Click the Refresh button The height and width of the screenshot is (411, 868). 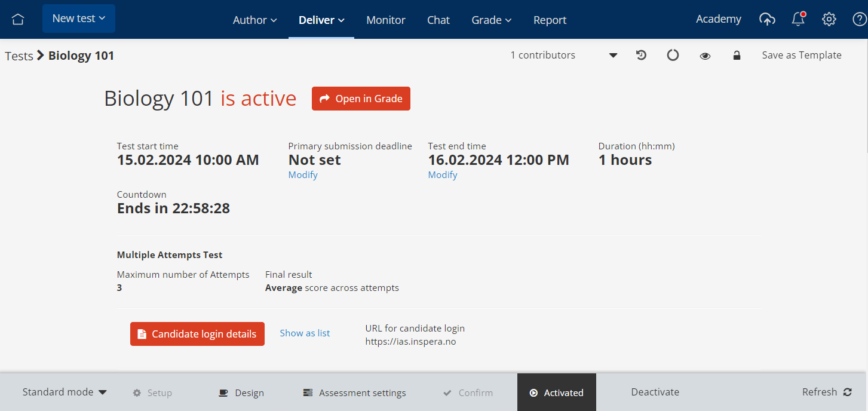(827, 392)
